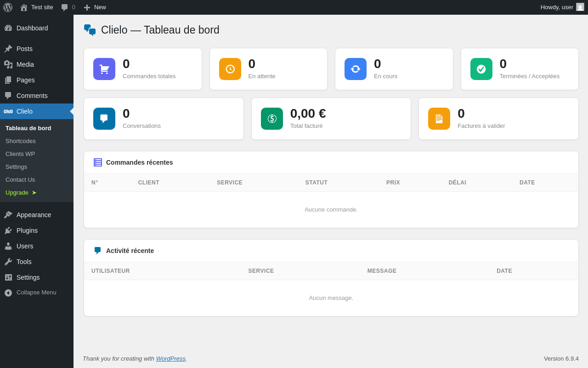Image resolution: width=588 pixels, height=368 pixels.
Task: Click the Media library icon
Action: click(x=8, y=64)
